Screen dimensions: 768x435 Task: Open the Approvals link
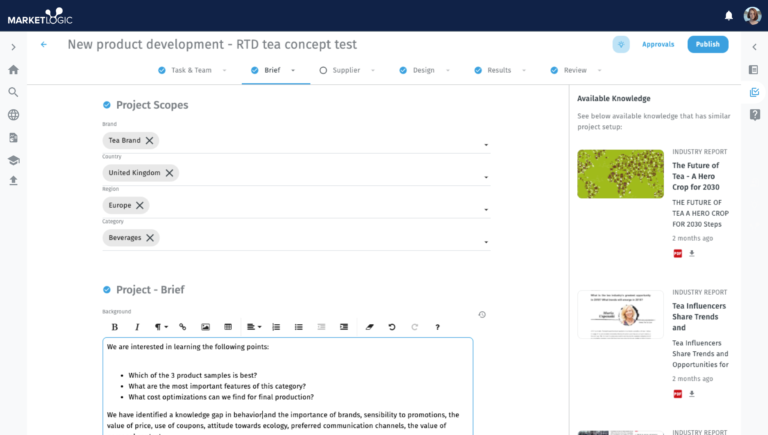[x=658, y=44]
